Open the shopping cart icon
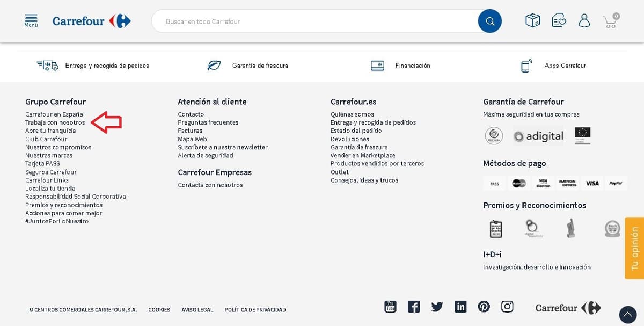Image resolution: width=644 pixels, height=326 pixels. pos(611,21)
